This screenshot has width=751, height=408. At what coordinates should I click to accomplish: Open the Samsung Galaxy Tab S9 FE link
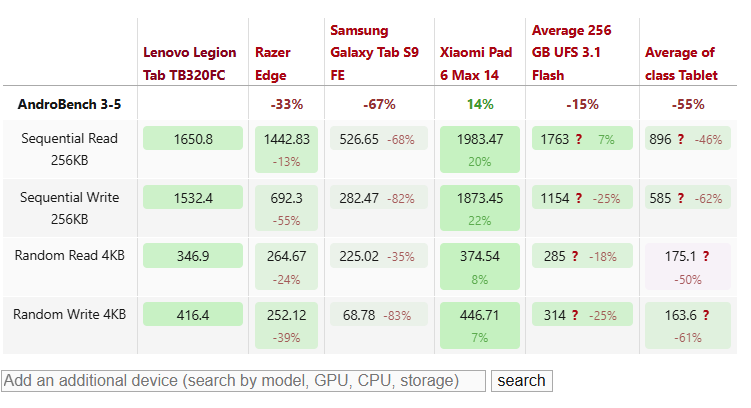pyautogui.click(x=375, y=53)
